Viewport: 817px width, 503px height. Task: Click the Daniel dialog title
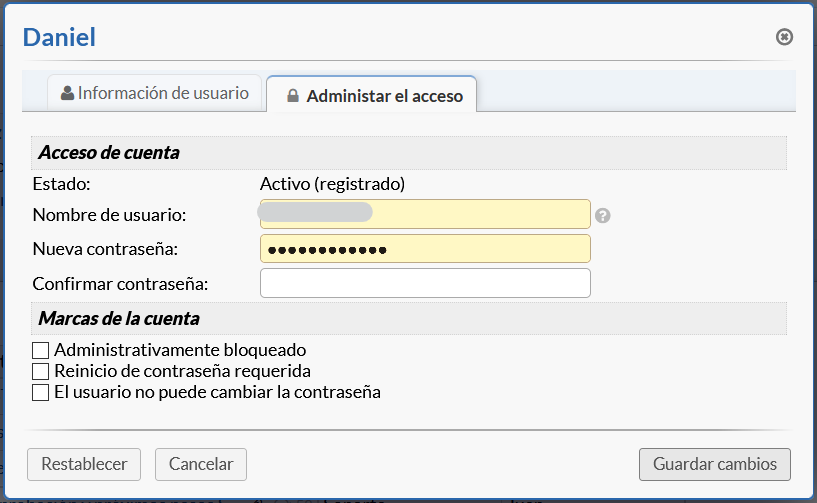[59, 38]
